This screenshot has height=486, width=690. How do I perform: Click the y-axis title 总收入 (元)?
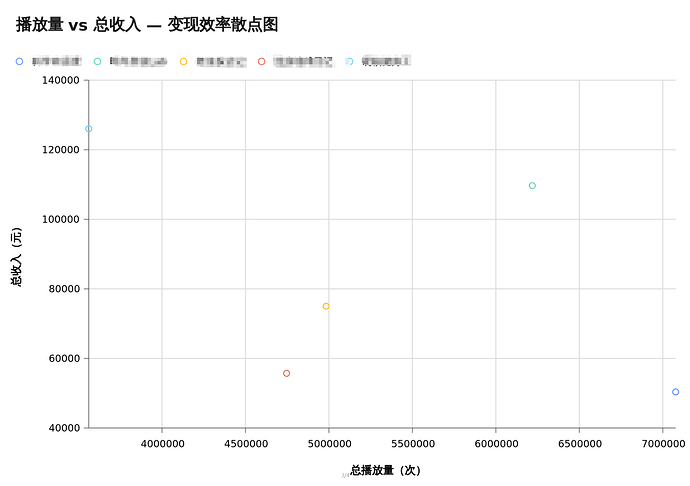click(16, 257)
